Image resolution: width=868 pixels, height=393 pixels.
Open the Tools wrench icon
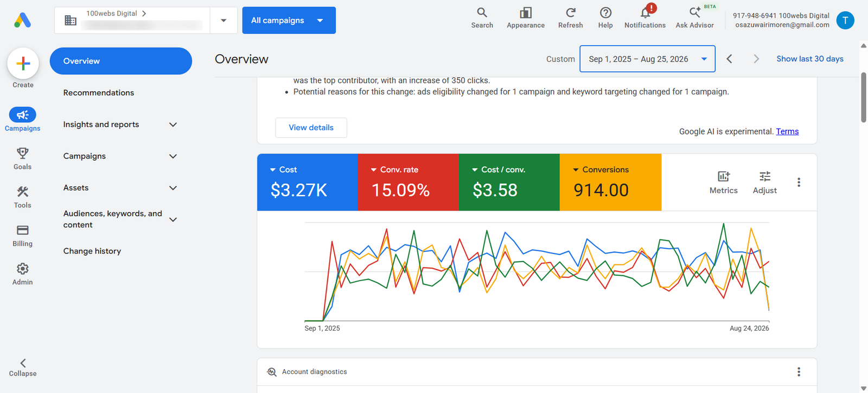pyautogui.click(x=22, y=192)
